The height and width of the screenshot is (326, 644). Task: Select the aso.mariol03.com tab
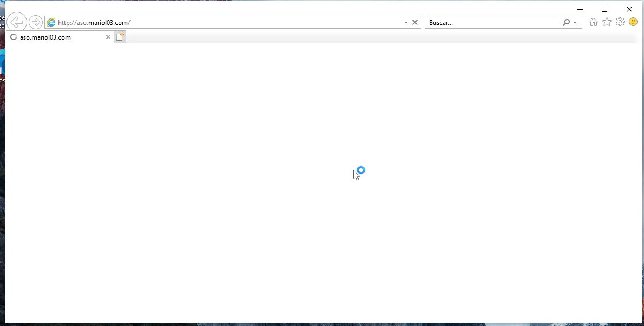click(54, 37)
